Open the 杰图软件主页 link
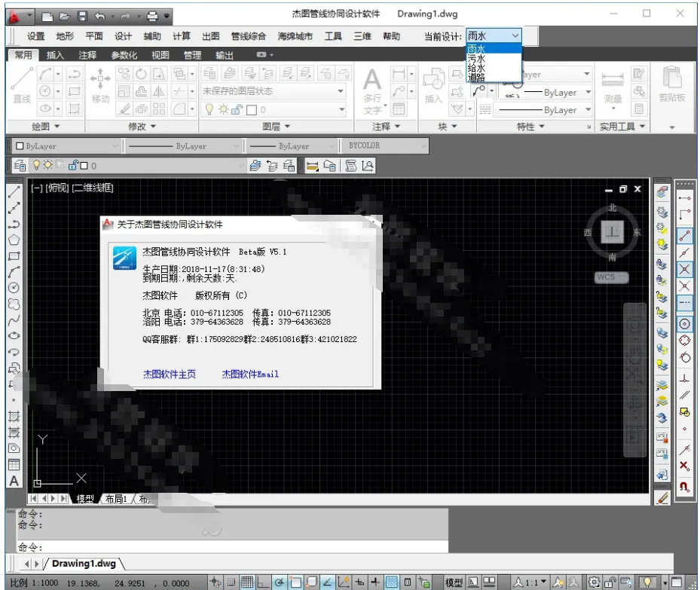The image size is (700, 590). [170, 374]
